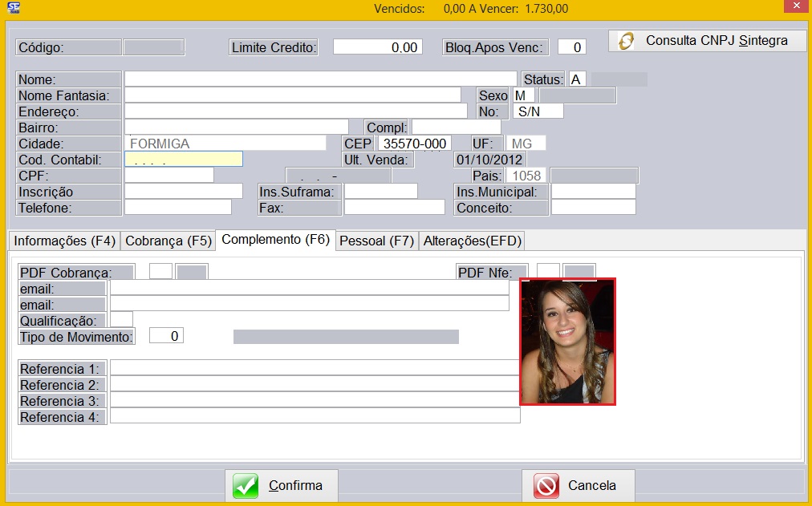812x506 pixels.
Task: Click the first email input field
Action: [309, 288]
